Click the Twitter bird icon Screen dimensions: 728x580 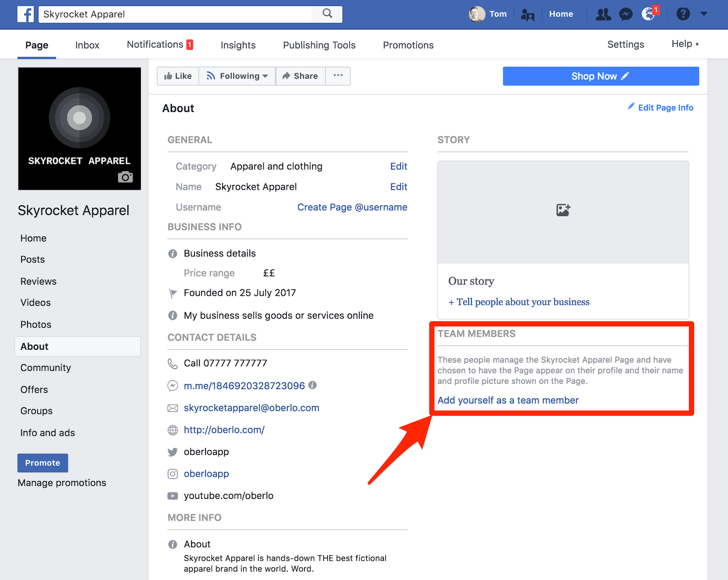[x=172, y=452]
